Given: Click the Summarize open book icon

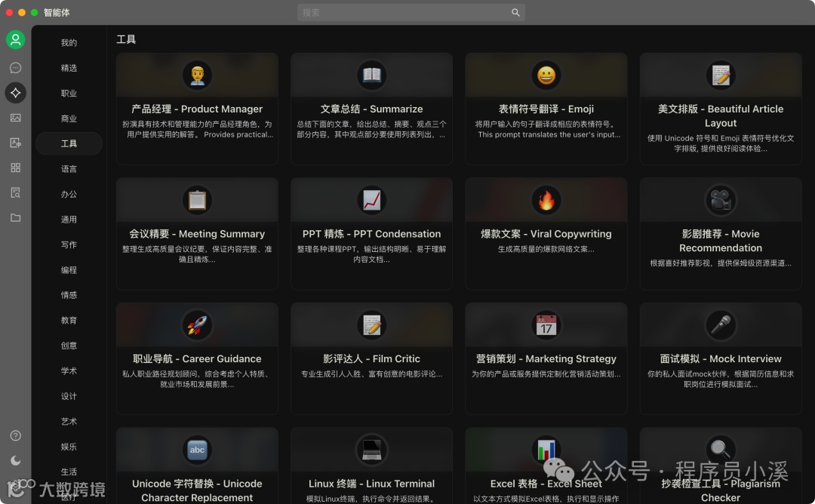Looking at the screenshot, I should [x=371, y=75].
